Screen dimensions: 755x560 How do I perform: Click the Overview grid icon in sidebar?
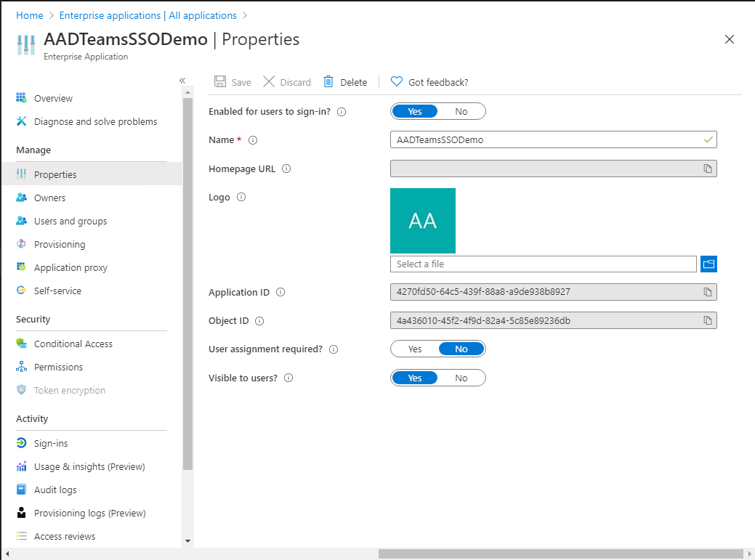click(21, 97)
